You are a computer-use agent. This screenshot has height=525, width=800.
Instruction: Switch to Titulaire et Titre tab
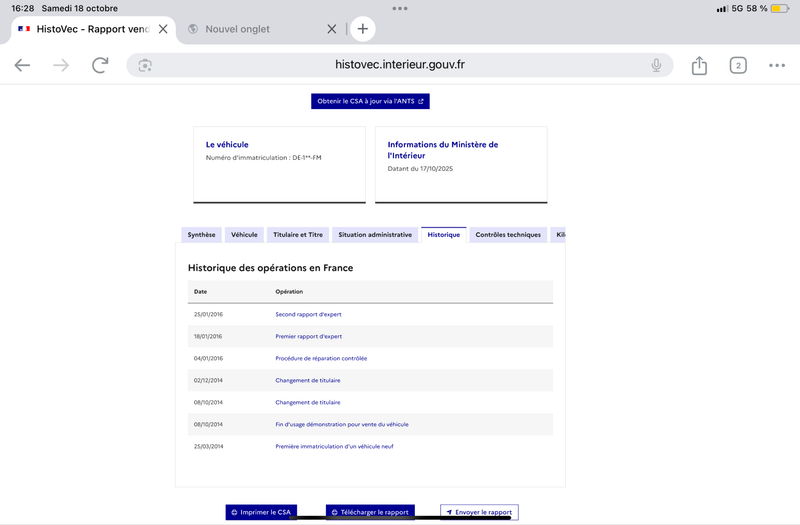pos(298,235)
